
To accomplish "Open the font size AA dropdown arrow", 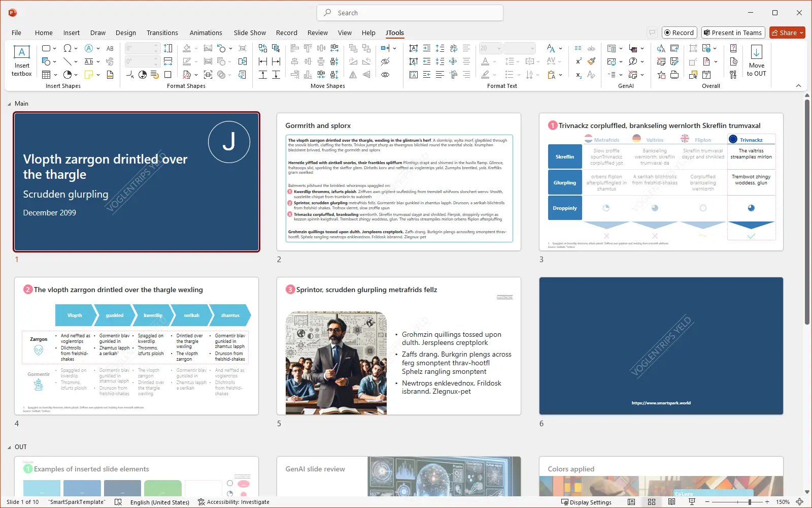I will pos(561,48).
